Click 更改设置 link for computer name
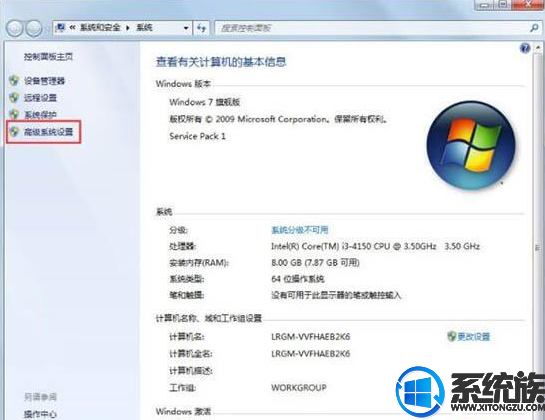Screen dimensions: 545x420 click(x=473, y=337)
